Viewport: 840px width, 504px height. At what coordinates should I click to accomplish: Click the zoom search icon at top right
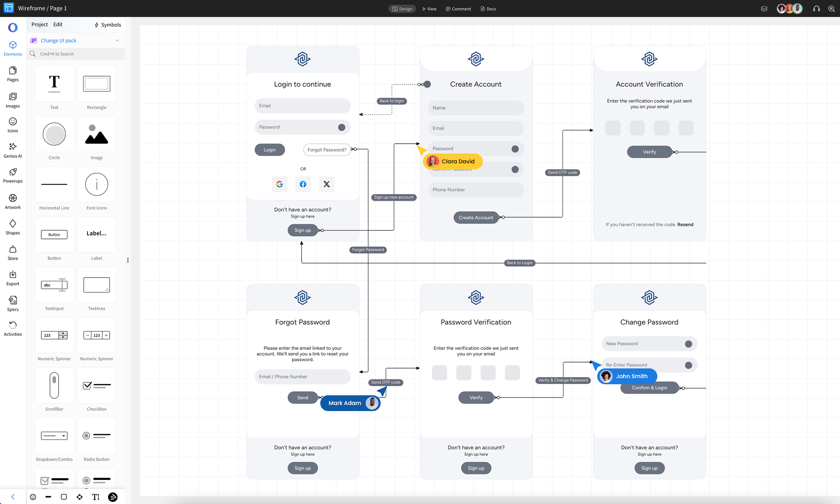[x=831, y=9]
